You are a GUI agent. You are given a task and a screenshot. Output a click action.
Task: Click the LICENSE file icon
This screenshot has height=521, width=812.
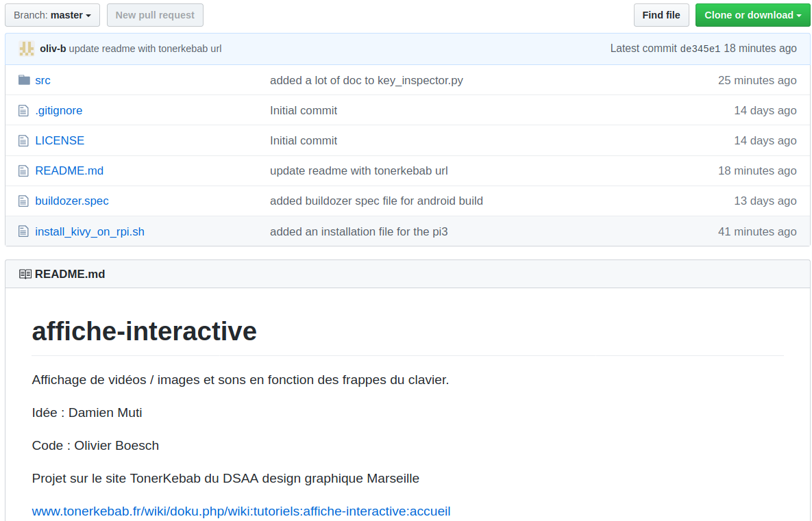(24, 140)
